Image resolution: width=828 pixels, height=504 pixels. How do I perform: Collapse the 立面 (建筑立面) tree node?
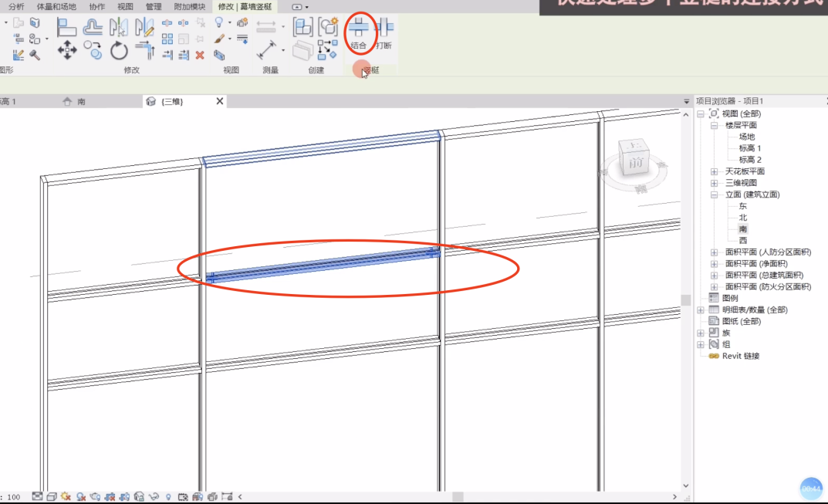[715, 194]
